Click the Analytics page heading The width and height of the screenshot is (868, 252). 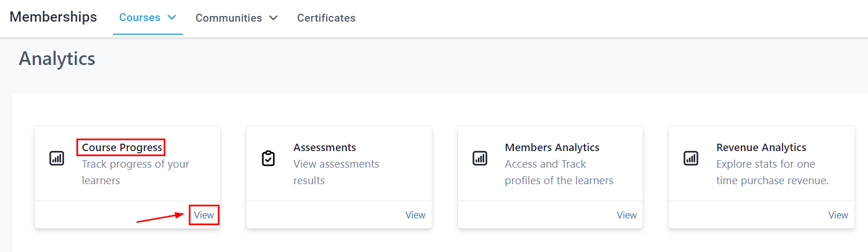57,59
